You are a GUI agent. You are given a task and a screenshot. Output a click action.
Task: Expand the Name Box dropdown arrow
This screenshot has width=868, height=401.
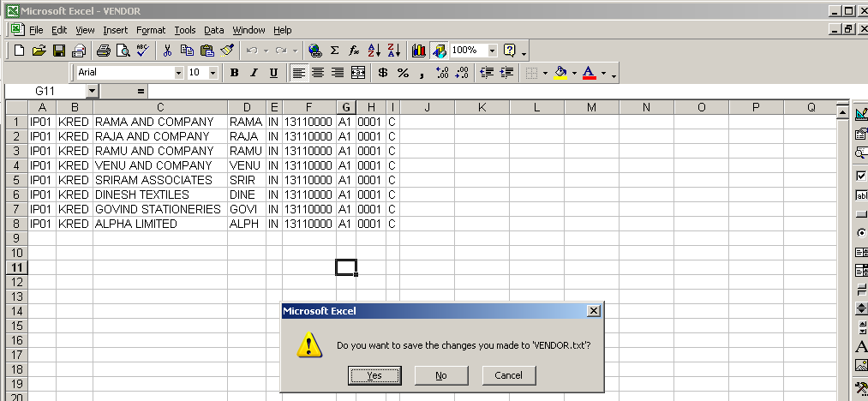[92, 91]
